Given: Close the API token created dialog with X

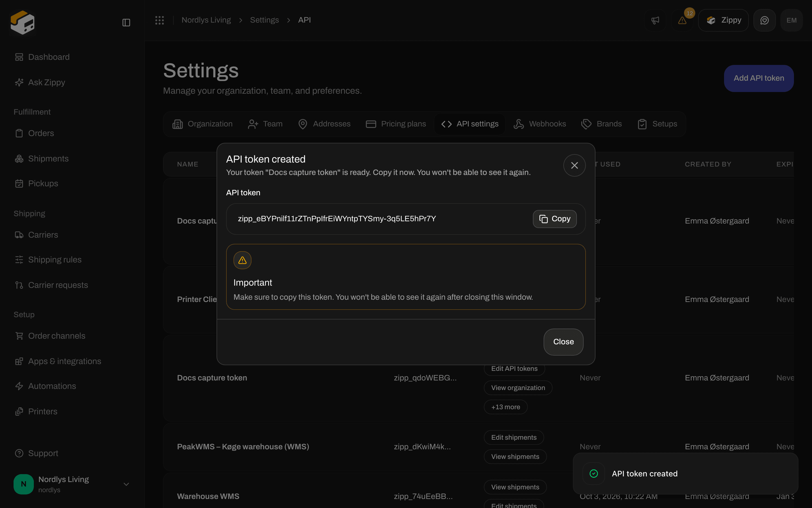Looking at the screenshot, I should (574, 165).
